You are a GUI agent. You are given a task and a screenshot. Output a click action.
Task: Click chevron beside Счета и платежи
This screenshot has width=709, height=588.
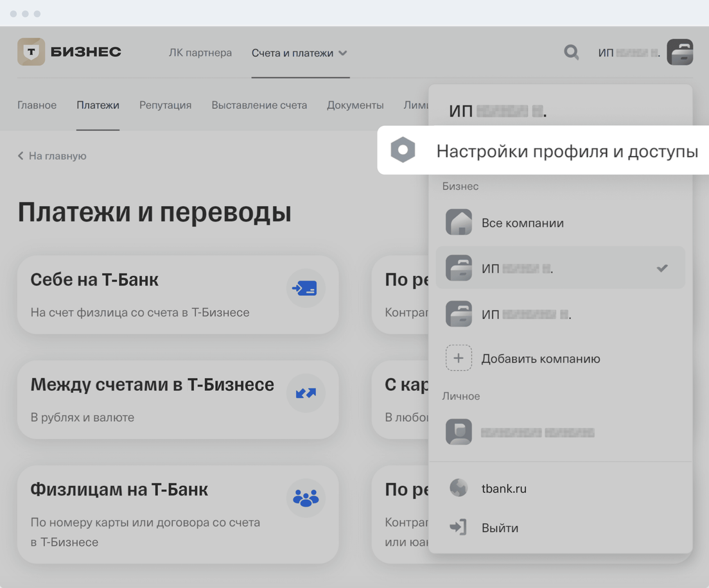(343, 53)
